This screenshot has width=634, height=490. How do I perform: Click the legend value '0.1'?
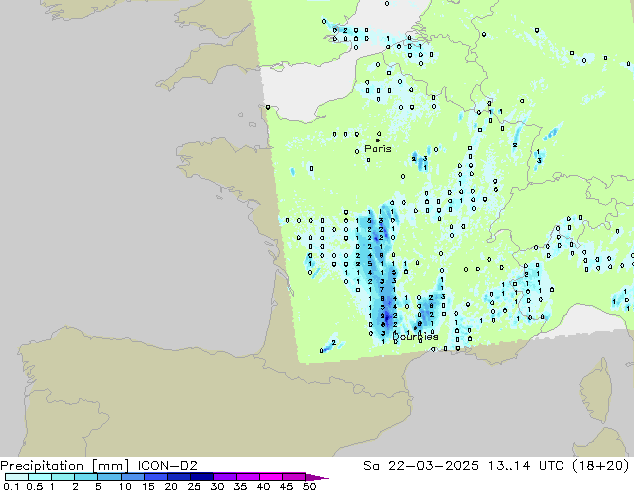coord(11,486)
